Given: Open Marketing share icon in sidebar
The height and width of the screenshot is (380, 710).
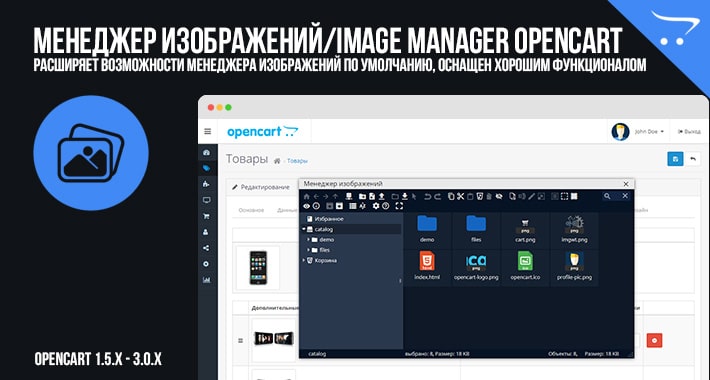Looking at the screenshot, I should point(206,248).
